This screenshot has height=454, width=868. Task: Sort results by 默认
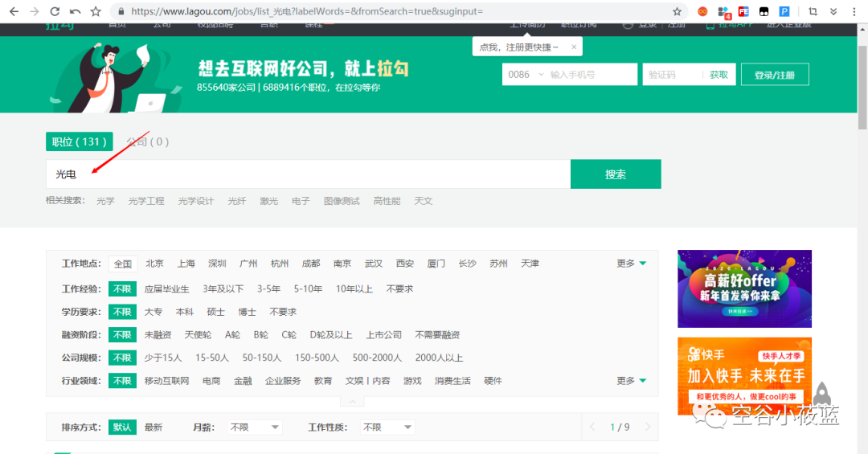click(x=122, y=427)
